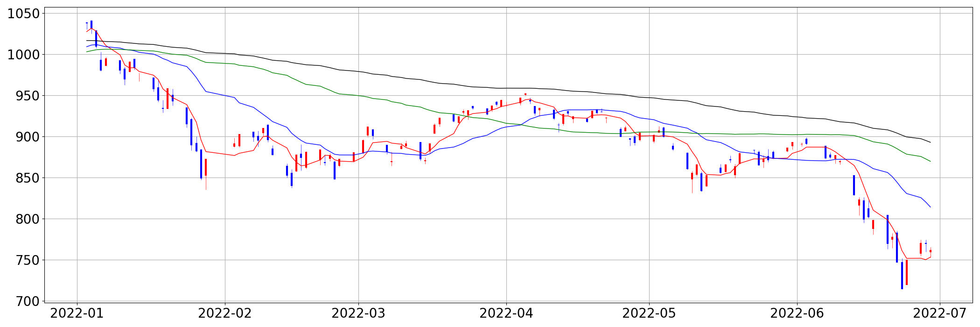Select the 2022-01 date label
This screenshot has width=980, height=327.
pos(77,313)
